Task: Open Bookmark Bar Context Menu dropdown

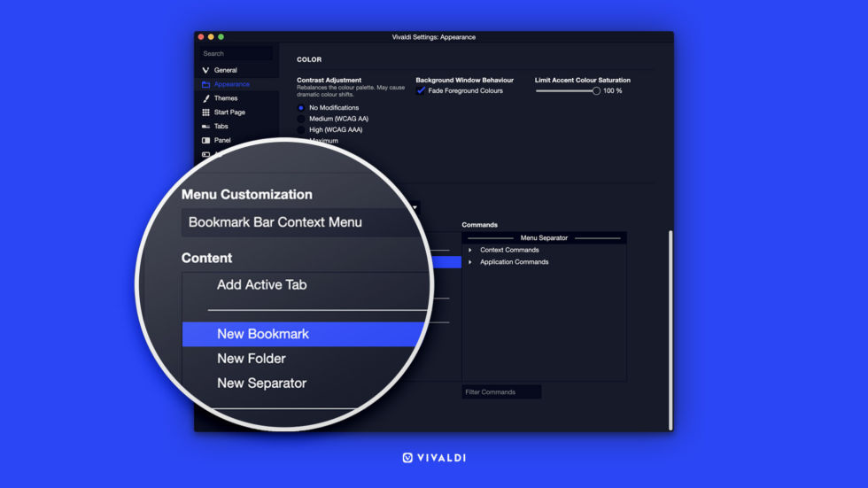Action: (302, 222)
